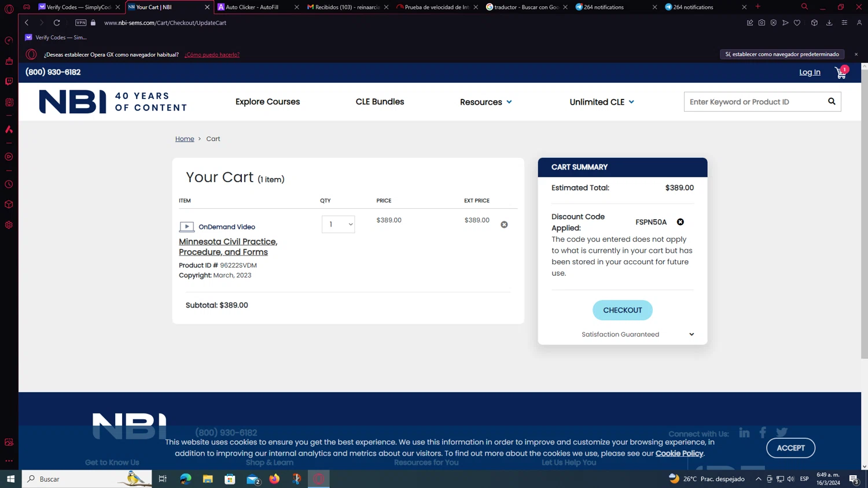Dismiss the default browser prompt bar
The width and height of the screenshot is (868, 488).
856,54
